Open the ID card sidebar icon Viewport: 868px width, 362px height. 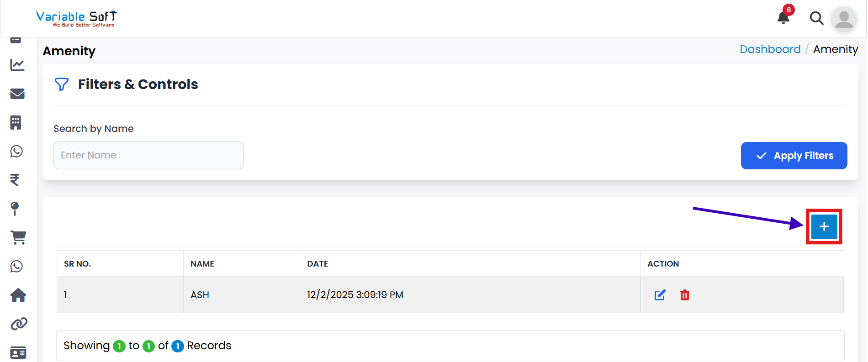pyautogui.click(x=18, y=353)
